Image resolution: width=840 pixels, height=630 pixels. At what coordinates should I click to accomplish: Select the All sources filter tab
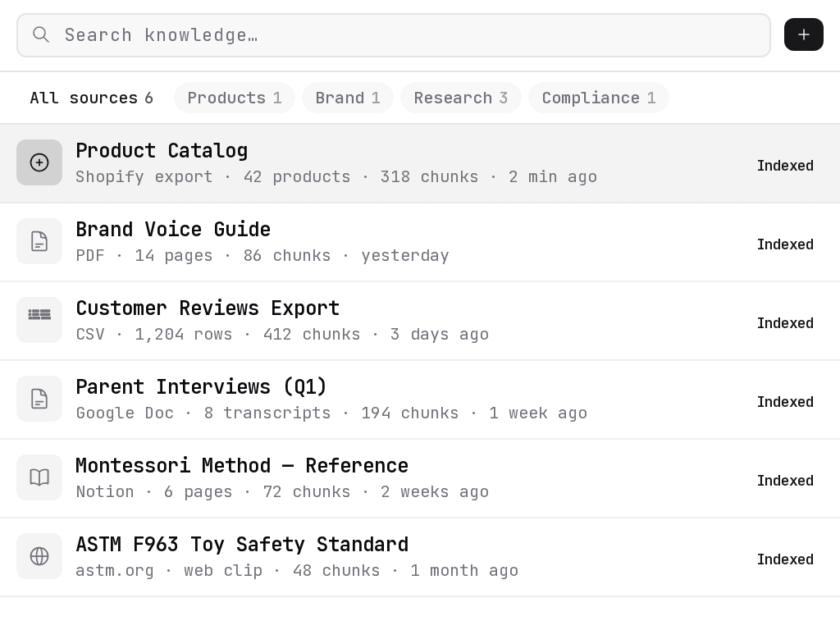92,98
